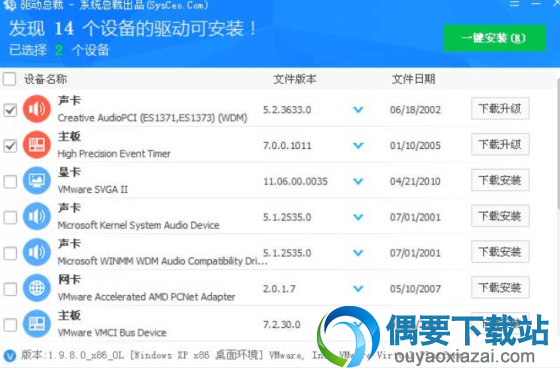Click the VMware VMCI Bus Device icon
The height and width of the screenshot is (368, 560).
pyautogui.click(x=37, y=324)
